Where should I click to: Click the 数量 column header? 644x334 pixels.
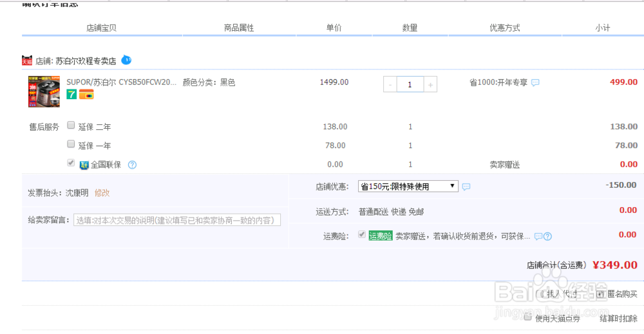point(410,28)
